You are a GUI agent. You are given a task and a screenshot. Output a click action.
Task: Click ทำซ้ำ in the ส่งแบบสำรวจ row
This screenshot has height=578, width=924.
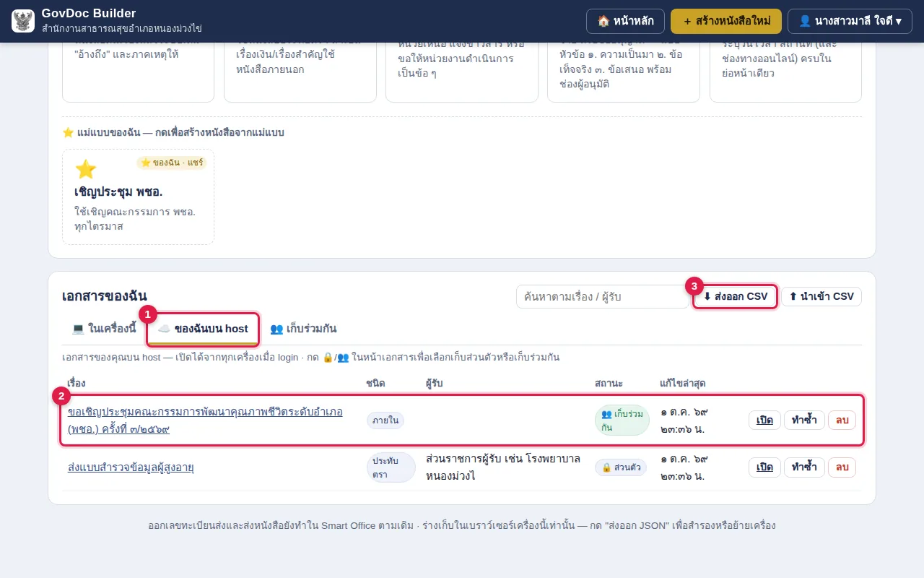click(804, 467)
